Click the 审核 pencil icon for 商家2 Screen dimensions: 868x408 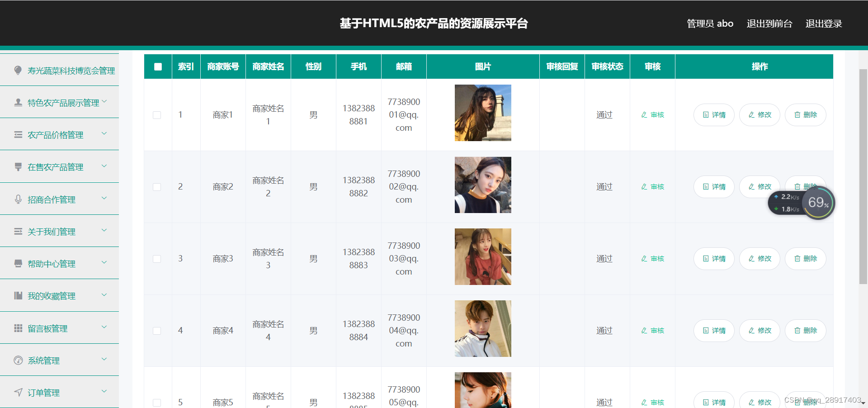644,187
